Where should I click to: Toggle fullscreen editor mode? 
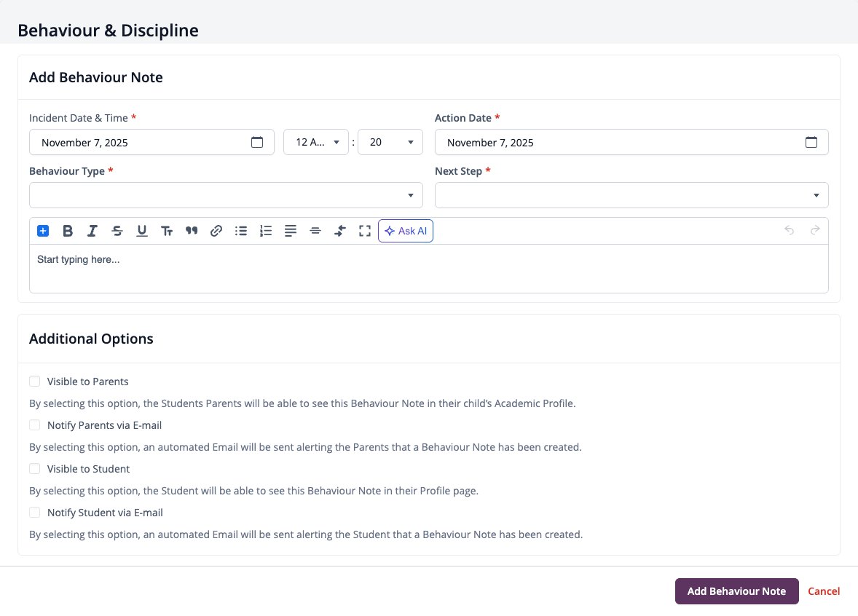[x=365, y=231]
